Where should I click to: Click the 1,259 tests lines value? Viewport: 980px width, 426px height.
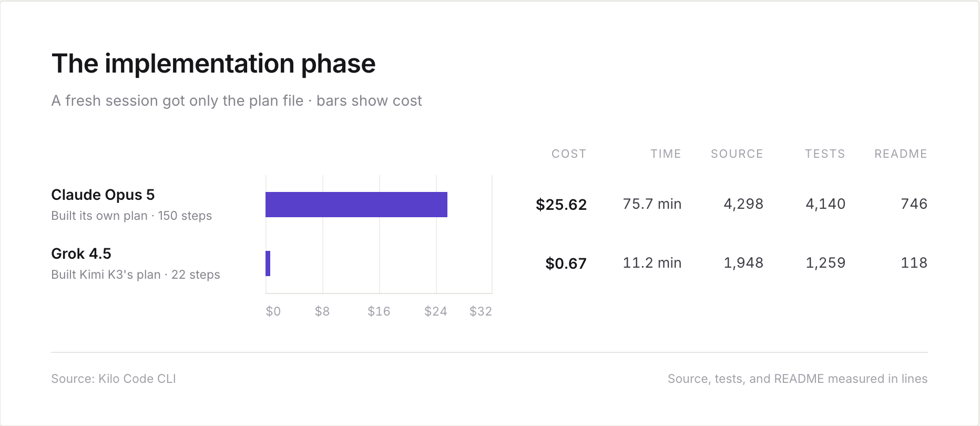(x=825, y=263)
